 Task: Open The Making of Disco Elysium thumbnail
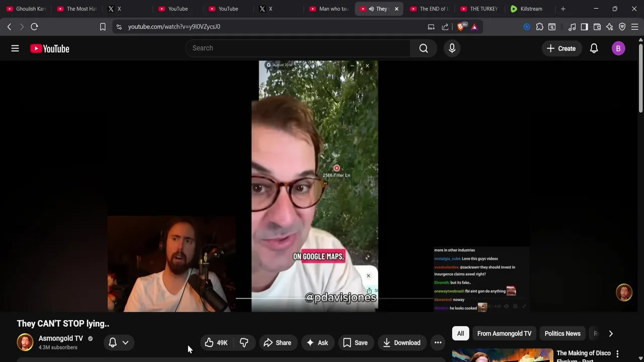(x=502, y=355)
